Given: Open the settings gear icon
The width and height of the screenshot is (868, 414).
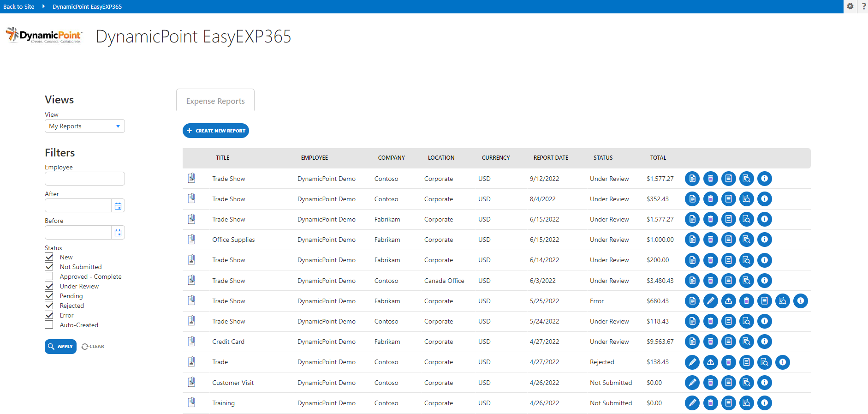Looking at the screenshot, I should click(850, 6).
